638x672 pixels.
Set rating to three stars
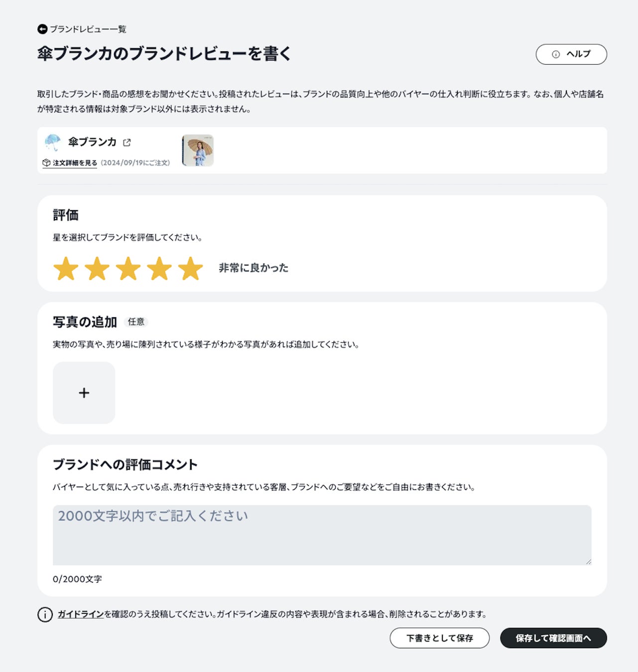128,269
